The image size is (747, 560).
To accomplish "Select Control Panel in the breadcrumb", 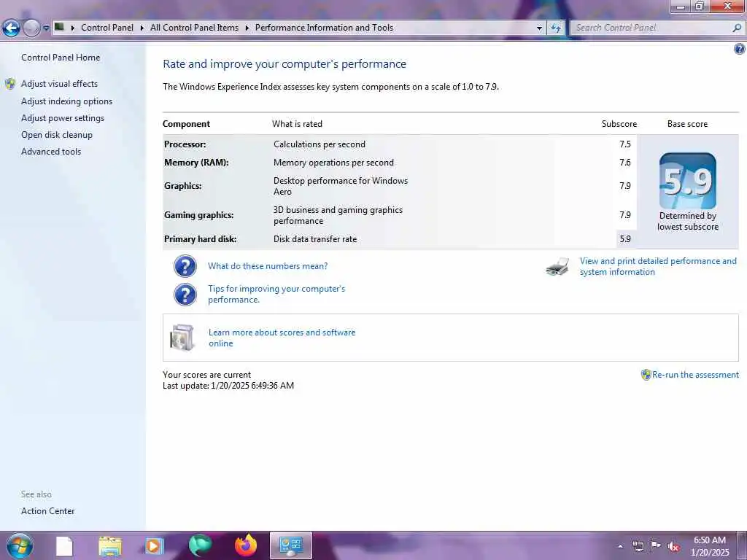I will pos(107,28).
